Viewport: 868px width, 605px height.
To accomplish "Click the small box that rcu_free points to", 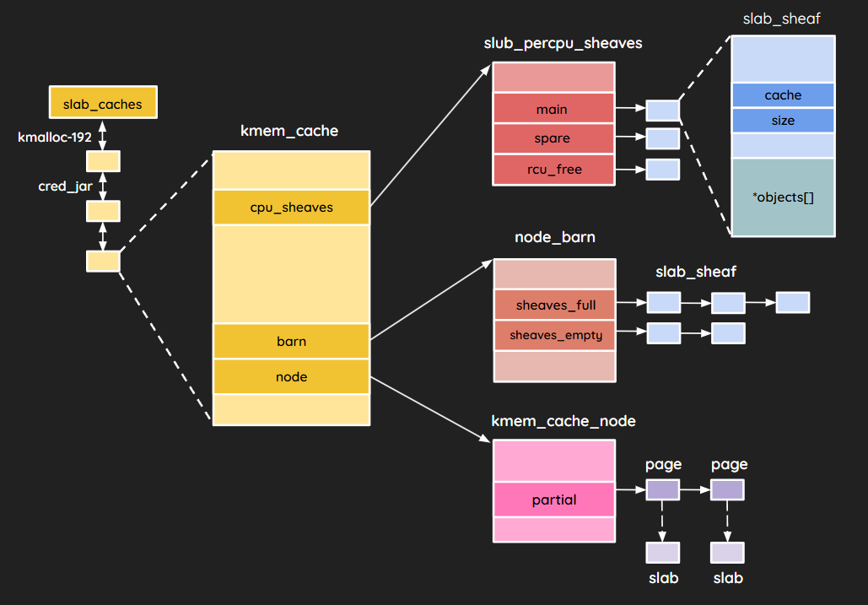I will coord(663,170).
